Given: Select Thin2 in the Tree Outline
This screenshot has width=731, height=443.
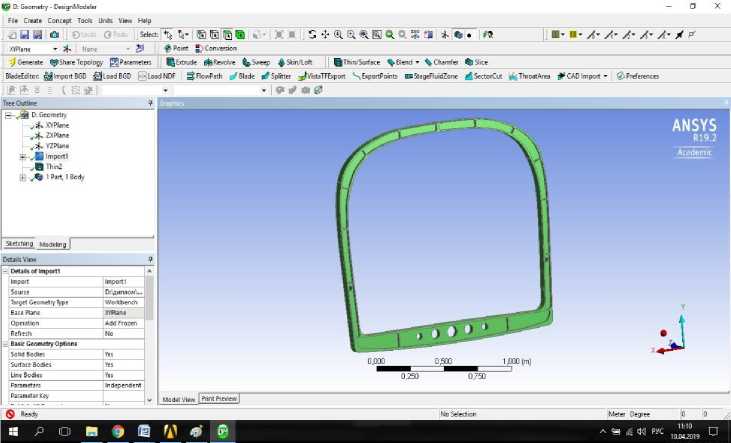Looking at the screenshot, I should (x=54, y=166).
